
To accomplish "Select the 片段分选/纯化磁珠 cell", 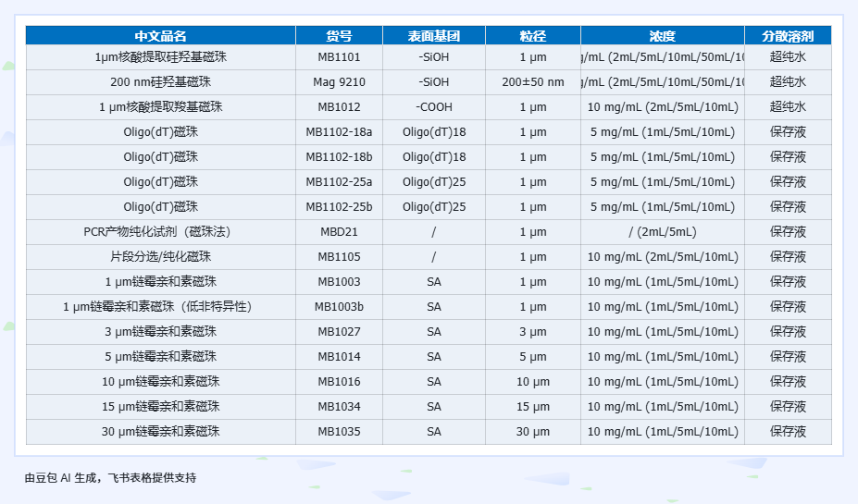I will [160, 257].
